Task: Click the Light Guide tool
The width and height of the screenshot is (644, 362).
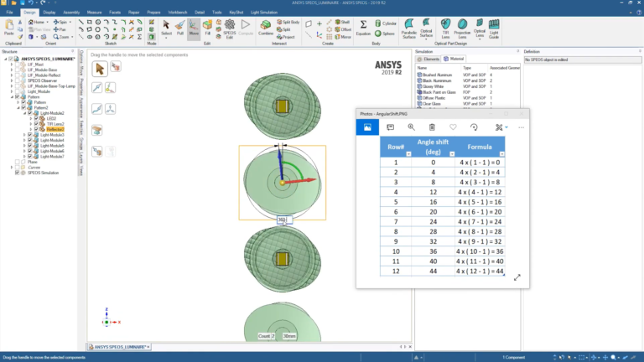Action: [x=494, y=28]
